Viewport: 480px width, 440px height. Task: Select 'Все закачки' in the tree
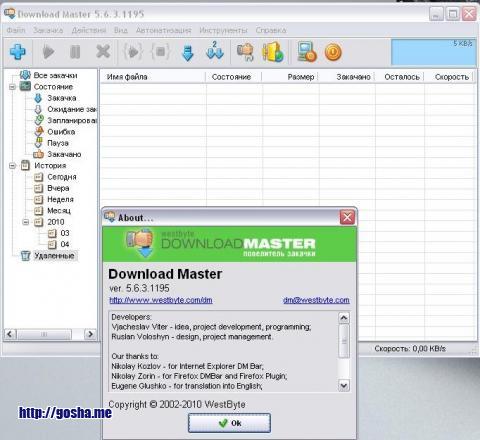click(55, 75)
